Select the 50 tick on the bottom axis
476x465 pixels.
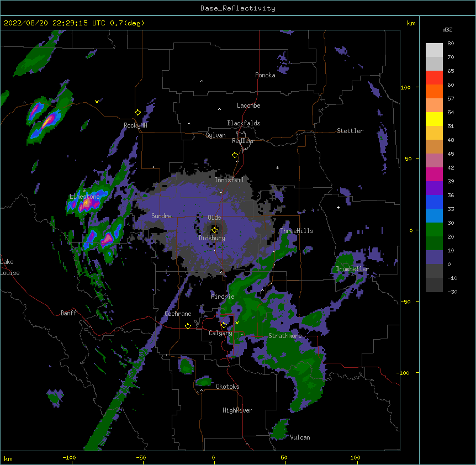click(x=284, y=457)
